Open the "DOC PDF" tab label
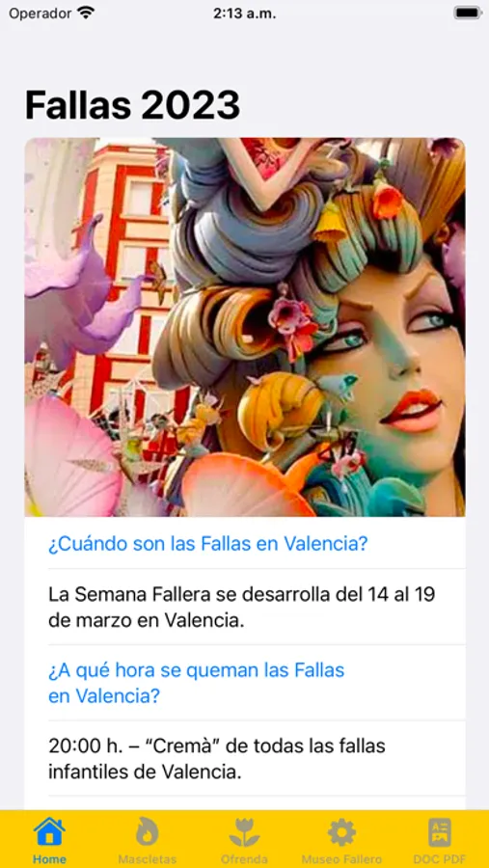 pyautogui.click(x=440, y=859)
